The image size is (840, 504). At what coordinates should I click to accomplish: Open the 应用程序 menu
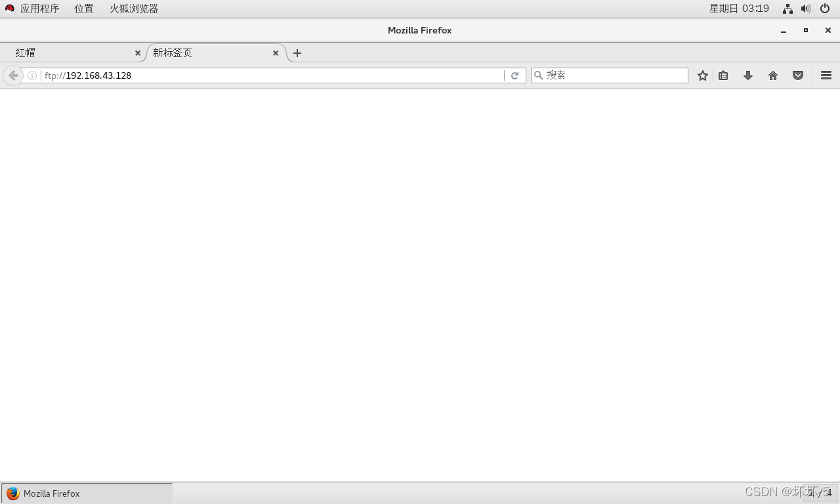tap(39, 9)
